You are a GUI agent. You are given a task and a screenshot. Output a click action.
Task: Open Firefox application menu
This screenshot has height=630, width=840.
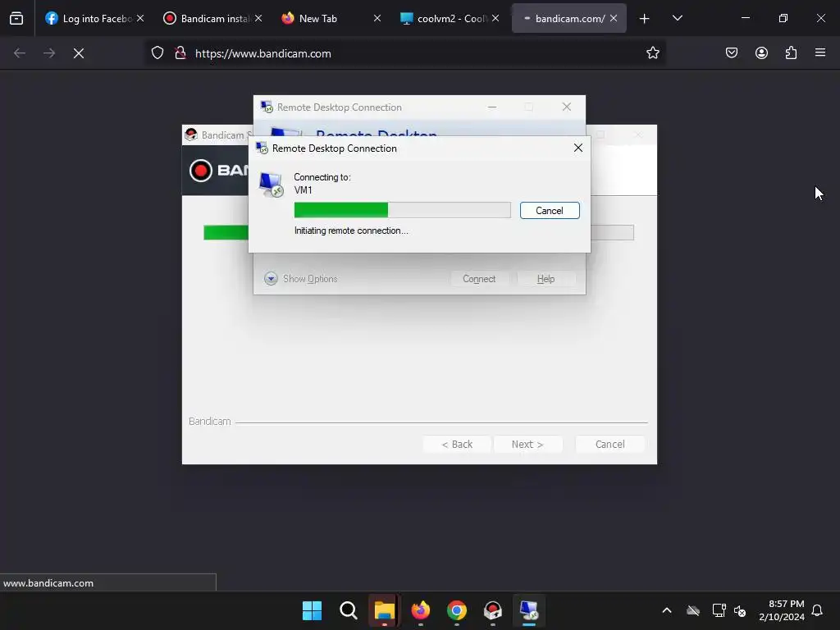820,52
